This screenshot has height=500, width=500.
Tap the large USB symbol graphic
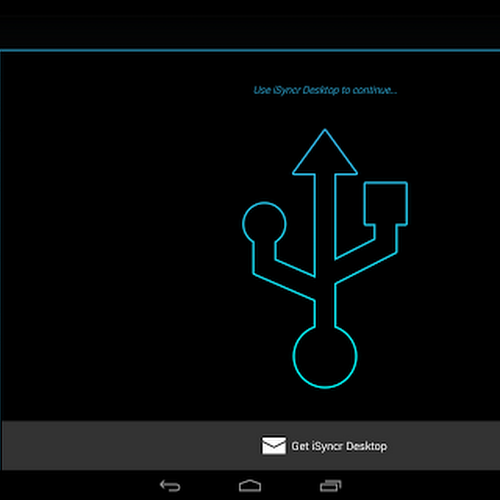point(325,259)
